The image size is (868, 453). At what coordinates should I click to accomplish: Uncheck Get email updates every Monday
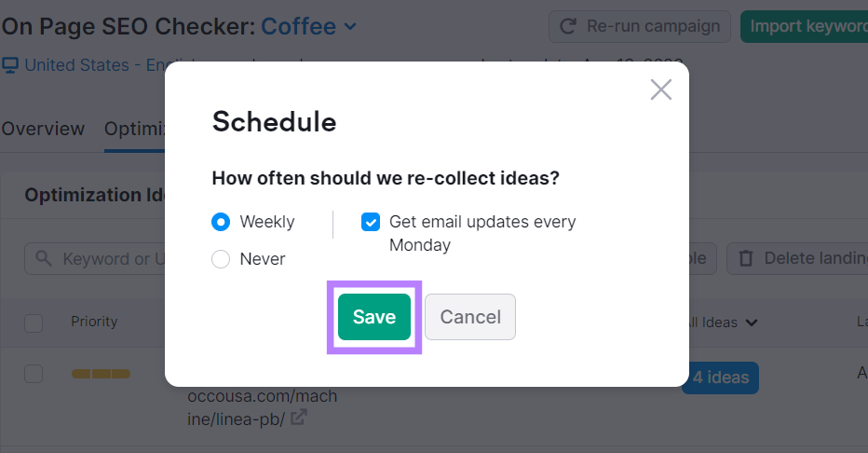371,222
